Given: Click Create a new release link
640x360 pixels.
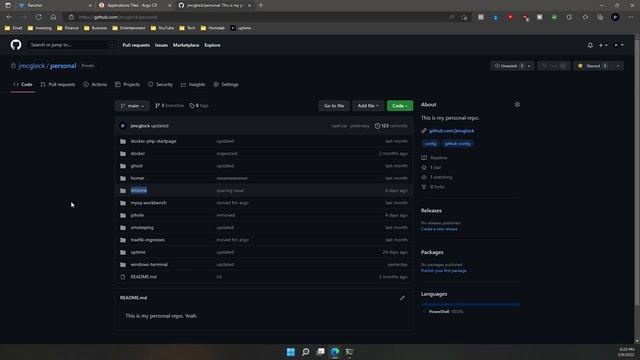Looking at the screenshot, I should click(x=439, y=229).
